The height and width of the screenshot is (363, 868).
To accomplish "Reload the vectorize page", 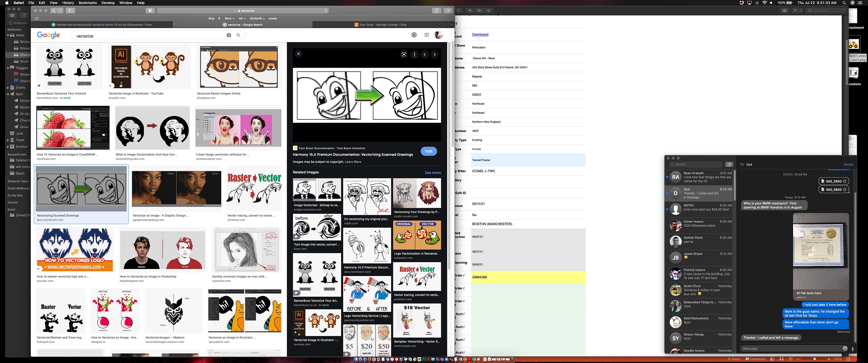I will click(x=325, y=11).
